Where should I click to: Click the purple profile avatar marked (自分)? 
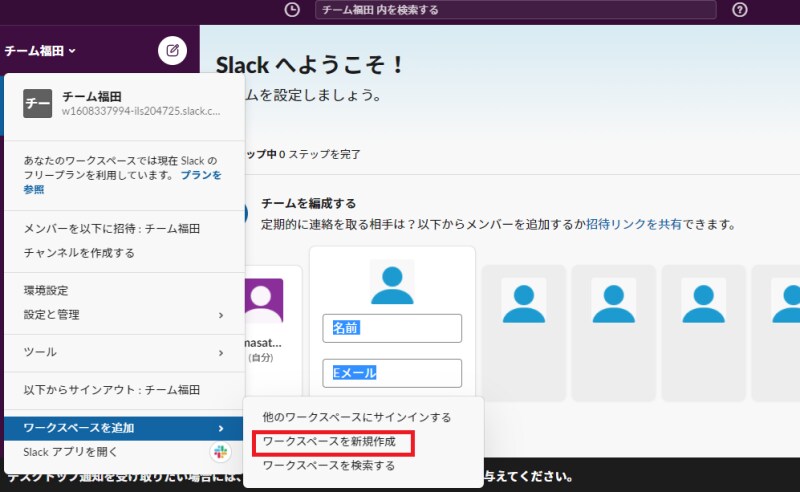264,299
